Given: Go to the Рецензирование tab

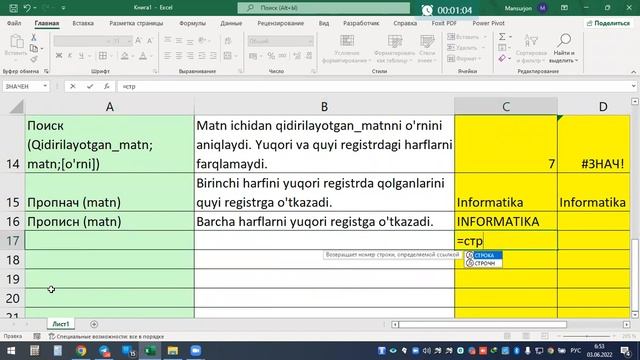Looking at the screenshot, I should coord(280,23).
